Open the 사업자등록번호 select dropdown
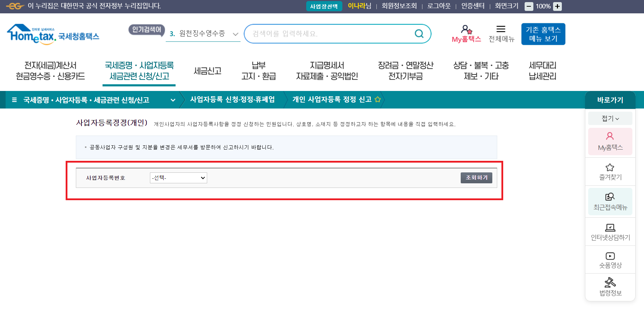 click(178, 178)
